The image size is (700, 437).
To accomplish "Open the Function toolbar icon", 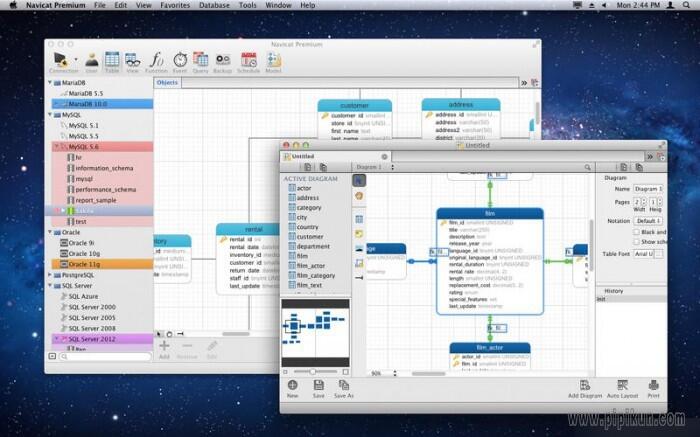I will (156, 60).
